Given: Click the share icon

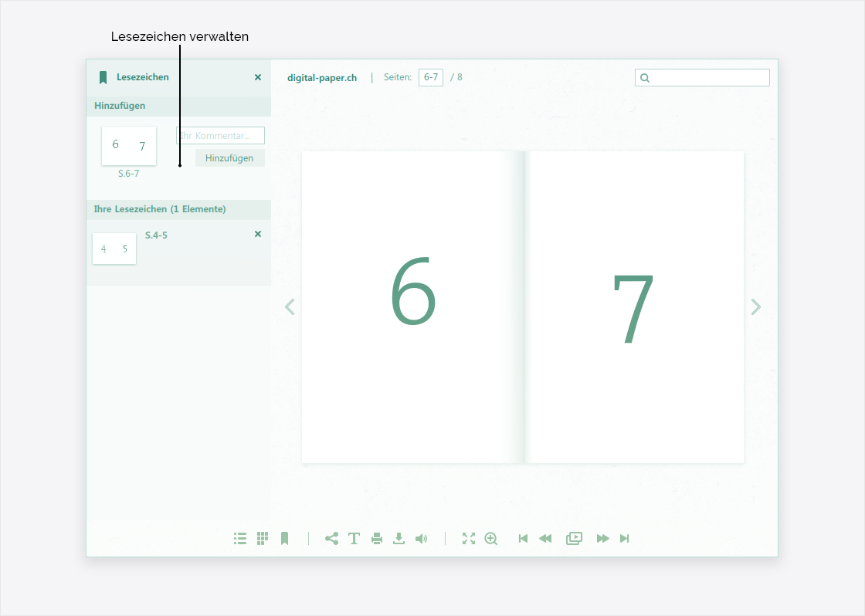Looking at the screenshot, I should click(x=331, y=539).
